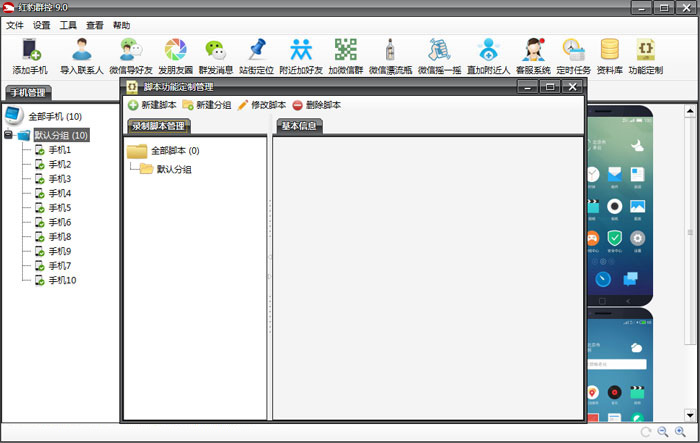
Task: Click the scroll down arrow of the phone preview
Action: click(x=690, y=415)
